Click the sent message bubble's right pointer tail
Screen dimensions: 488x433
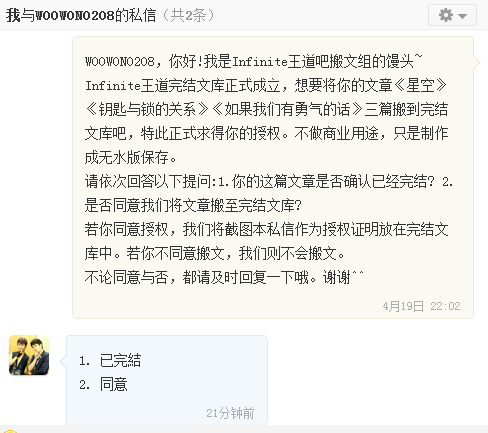point(477,62)
